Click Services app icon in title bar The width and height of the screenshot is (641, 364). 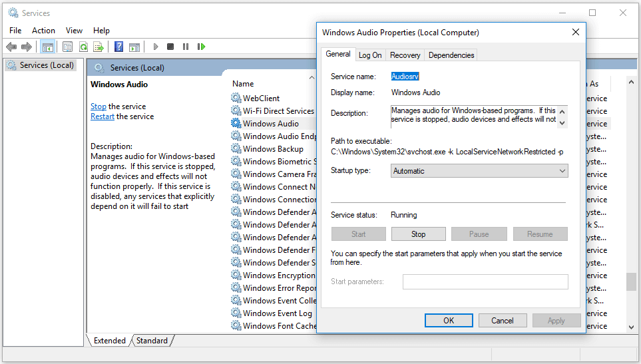[x=13, y=13]
